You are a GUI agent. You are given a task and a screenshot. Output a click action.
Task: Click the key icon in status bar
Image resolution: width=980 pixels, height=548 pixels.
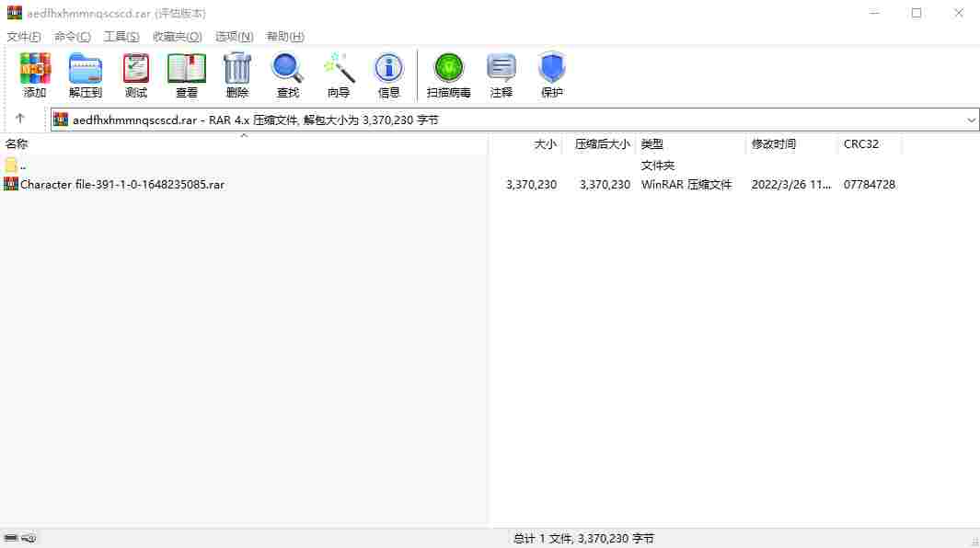(29, 538)
